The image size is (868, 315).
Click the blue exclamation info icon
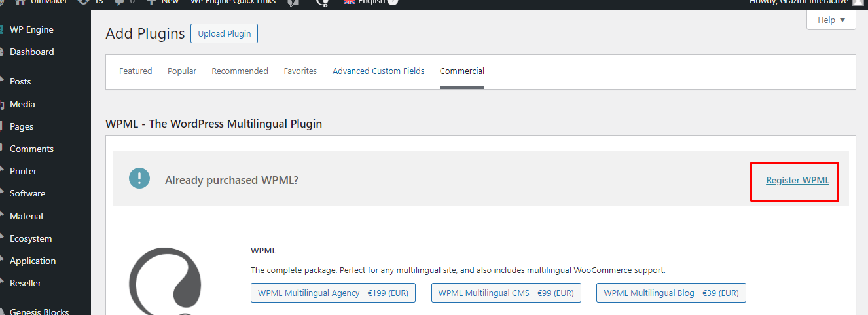(139, 178)
